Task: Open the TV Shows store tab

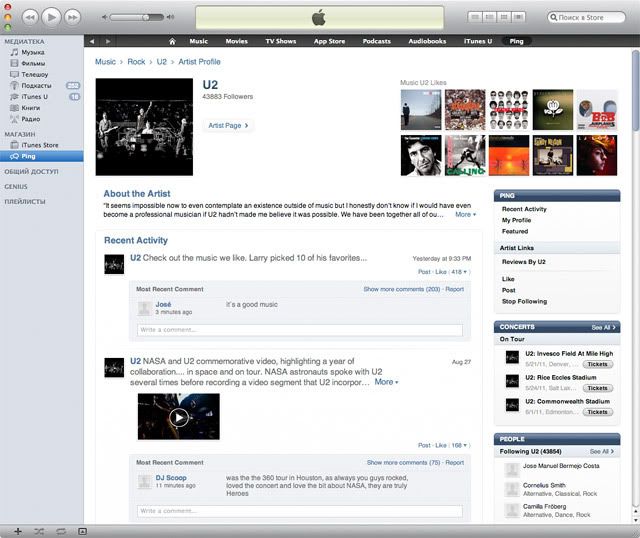Action: (x=281, y=41)
